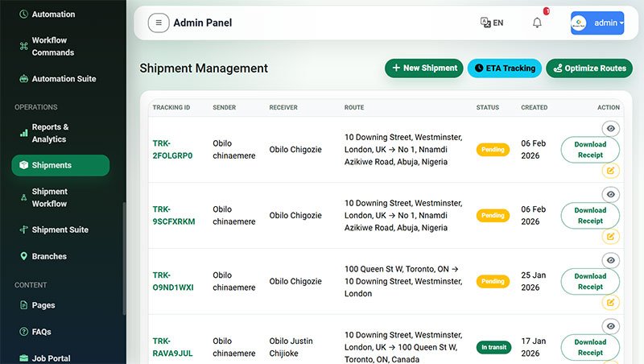The height and width of the screenshot is (364, 644).
Task: Open the notifications bell
Action: 537,23
